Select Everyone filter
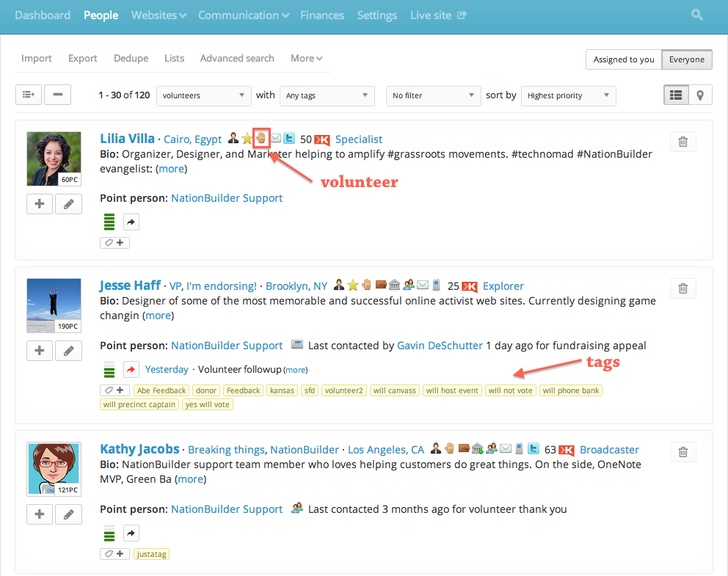This screenshot has height=576, width=728. (x=687, y=59)
